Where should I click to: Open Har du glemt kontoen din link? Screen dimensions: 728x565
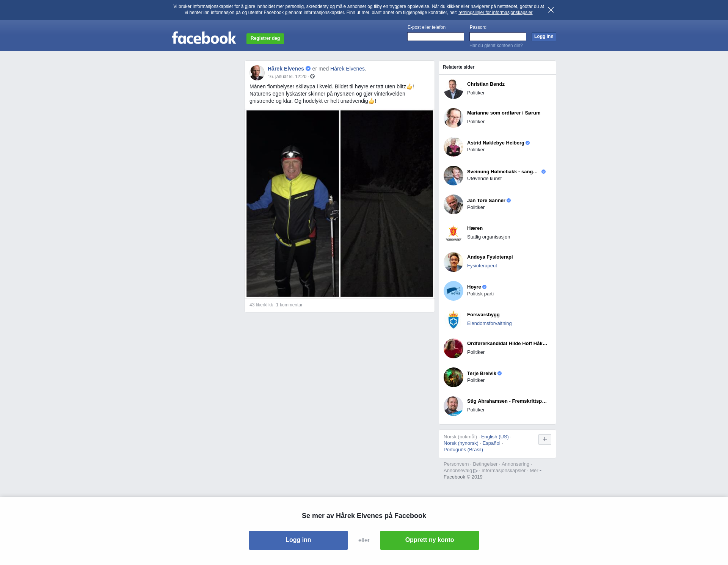pyautogui.click(x=496, y=46)
